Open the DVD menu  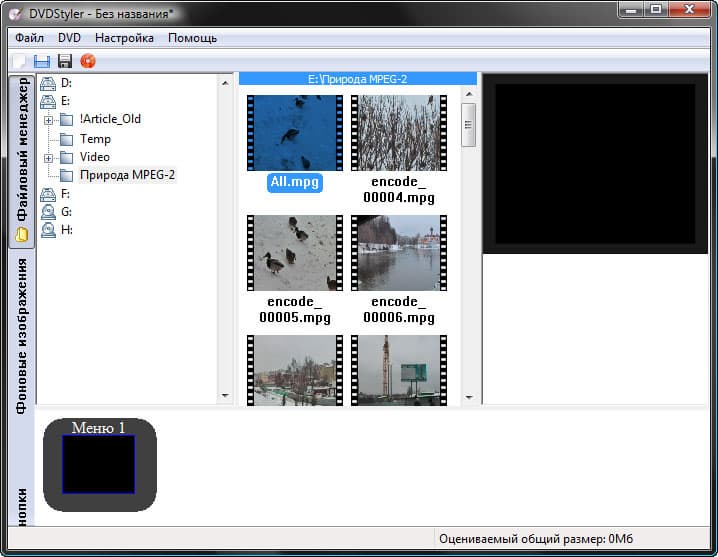click(69, 38)
